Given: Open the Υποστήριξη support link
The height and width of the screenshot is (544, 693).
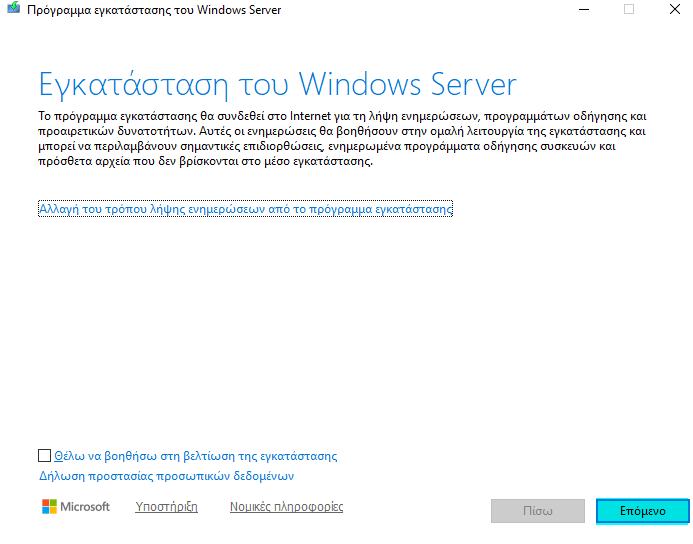Looking at the screenshot, I should (166, 506).
